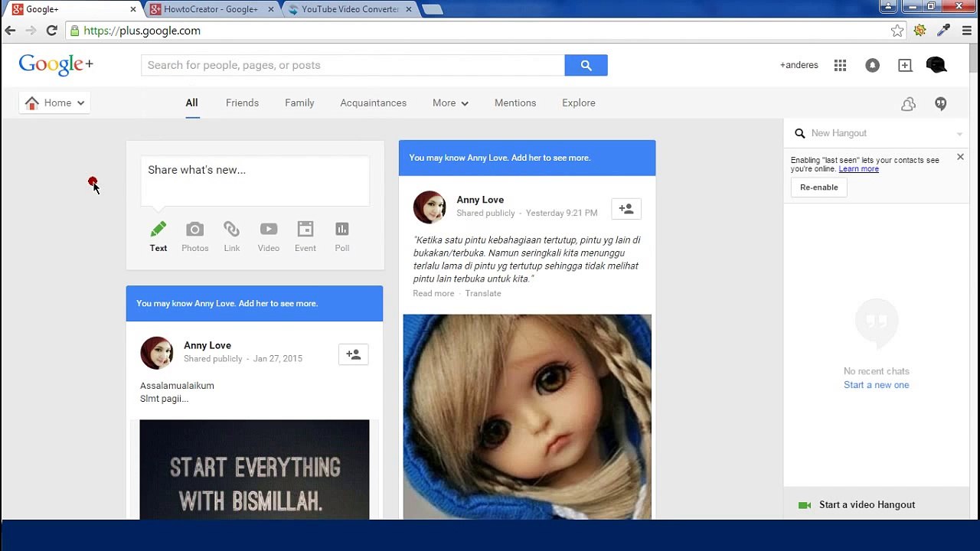Close the HowtoCreator browser tab
Image resolution: width=980 pixels, height=551 pixels.
pyautogui.click(x=272, y=9)
